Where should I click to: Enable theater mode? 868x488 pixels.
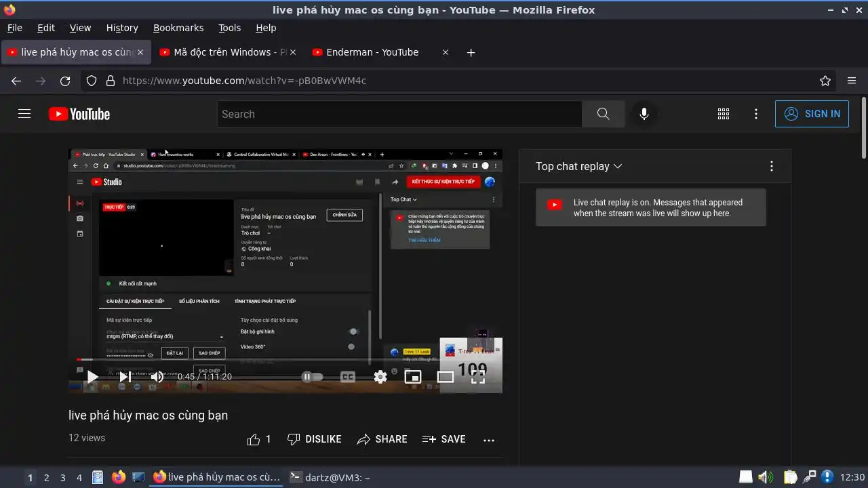(446, 377)
